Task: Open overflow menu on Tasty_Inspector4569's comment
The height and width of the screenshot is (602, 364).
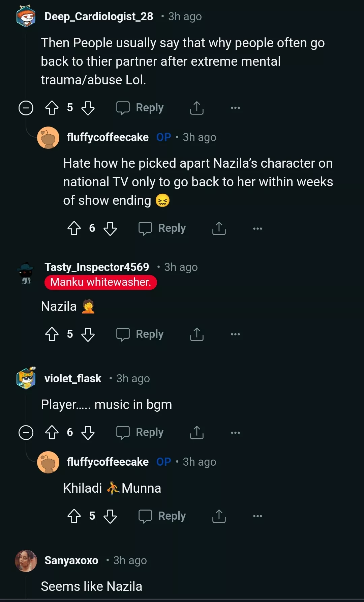Action: coord(235,334)
